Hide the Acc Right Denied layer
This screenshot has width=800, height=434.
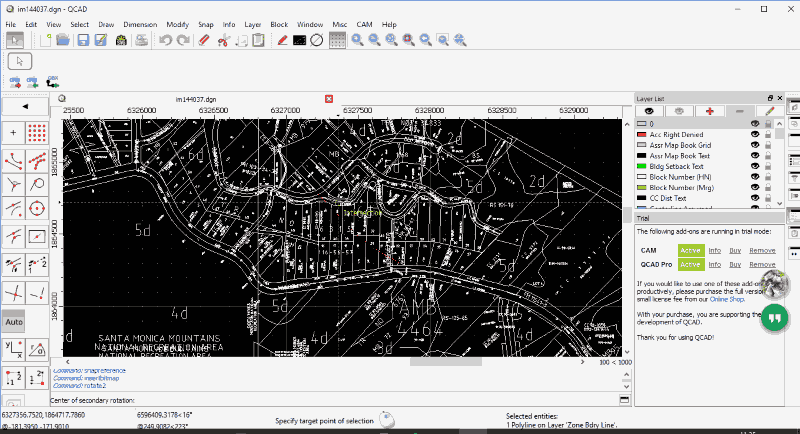tap(755, 134)
